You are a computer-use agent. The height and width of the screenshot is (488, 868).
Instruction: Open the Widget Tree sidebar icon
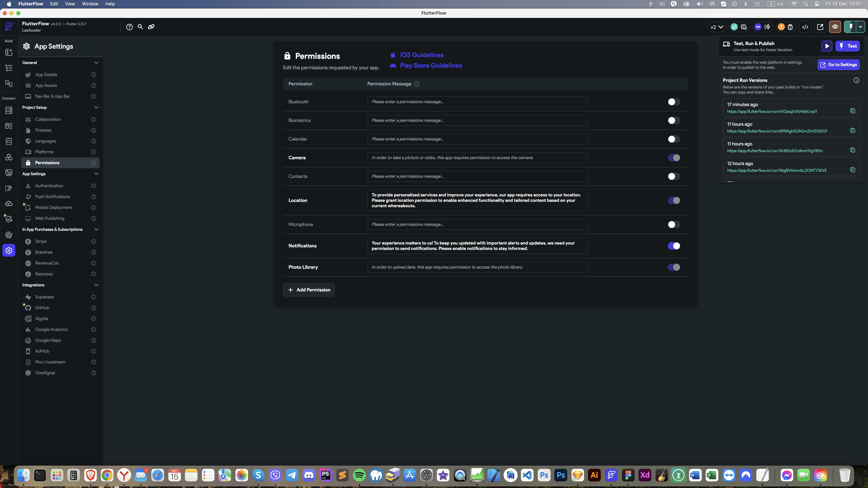[x=9, y=68]
